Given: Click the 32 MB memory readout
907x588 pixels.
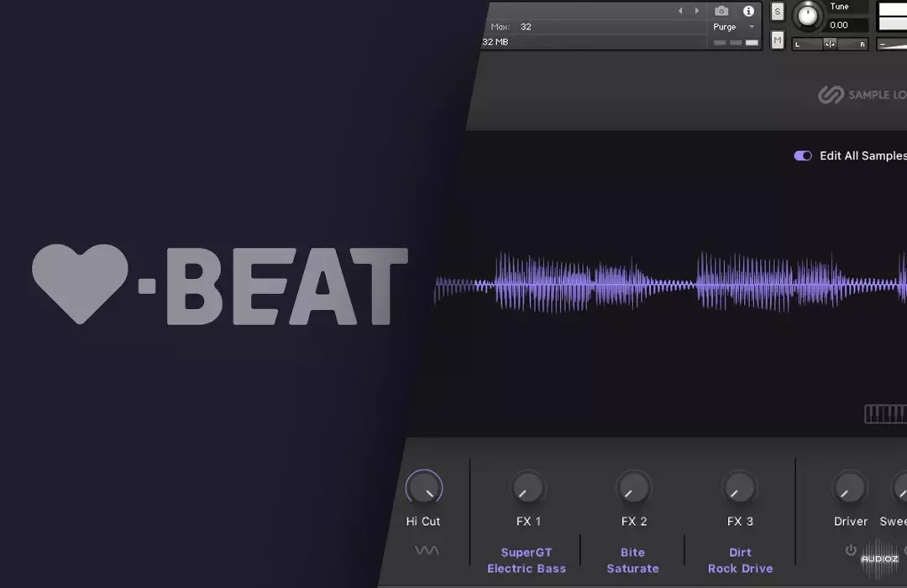Looking at the screenshot, I should [495, 42].
